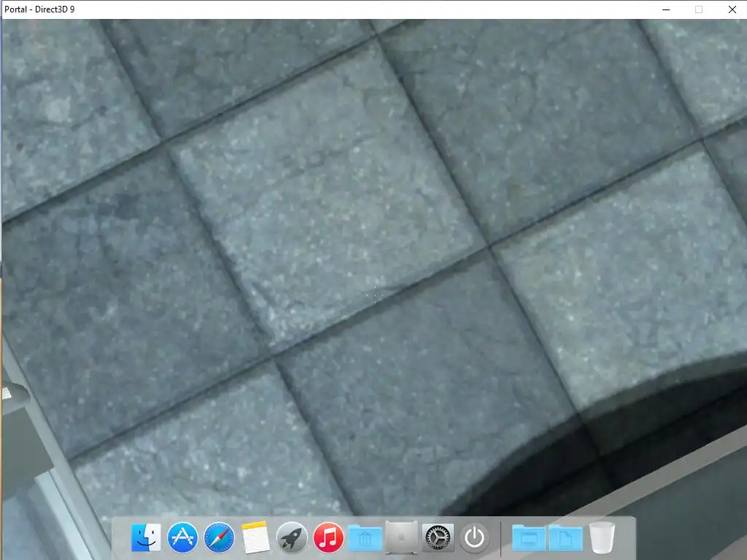The image size is (747, 560).
Task: Open the blue folder with desktop symbol
Action: point(529,538)
